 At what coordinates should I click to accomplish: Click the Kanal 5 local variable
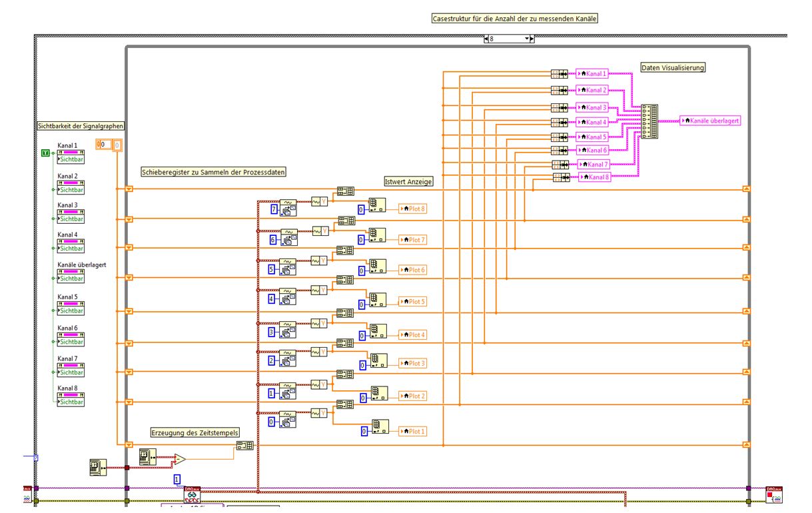coord(592,137)
